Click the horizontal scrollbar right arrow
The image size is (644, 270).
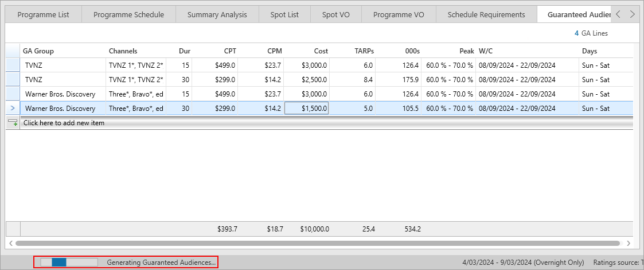[629, 243]
